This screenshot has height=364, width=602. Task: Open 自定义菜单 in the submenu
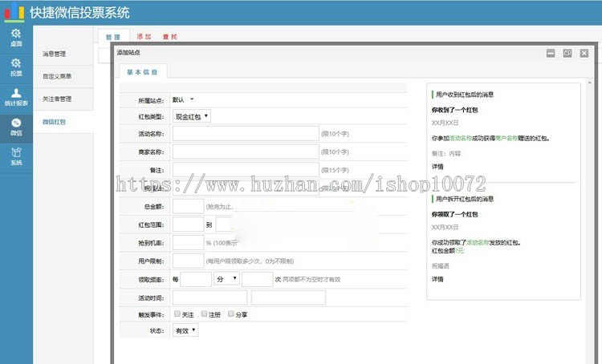[57, 76]
